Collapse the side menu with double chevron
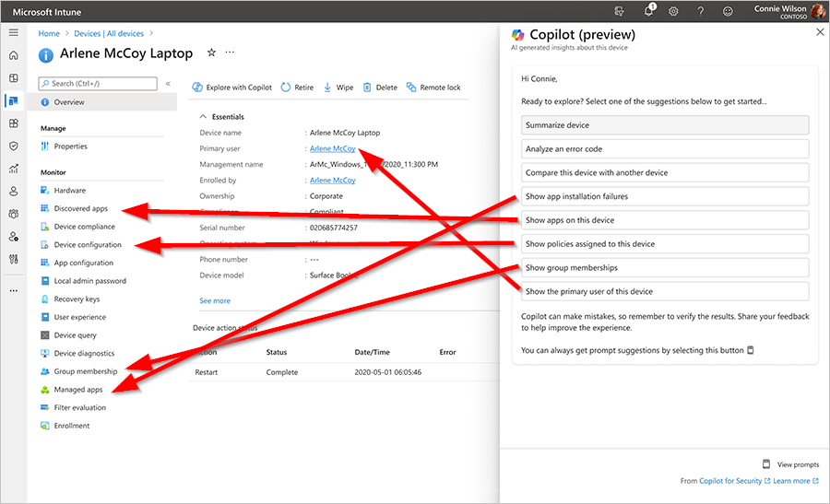 click(168, 84)
